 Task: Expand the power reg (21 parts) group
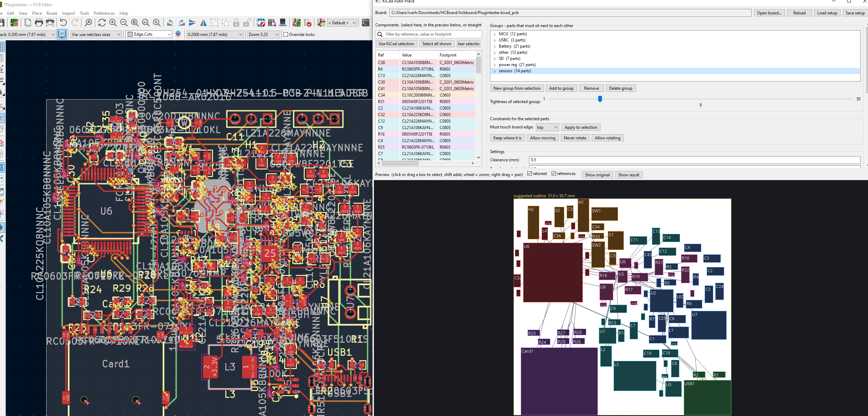[x=495, y=65]
